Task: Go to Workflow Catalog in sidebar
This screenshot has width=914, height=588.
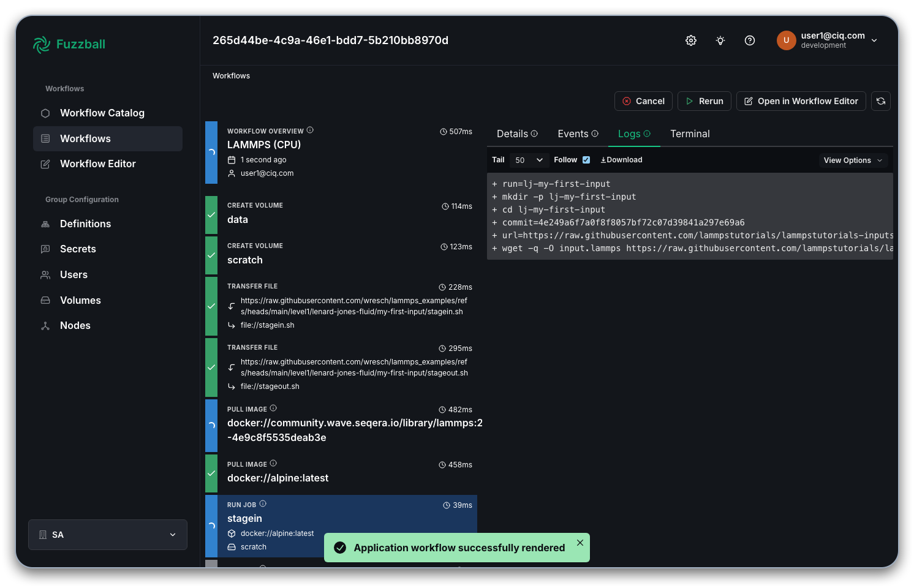Action: click(x=108, y=113)
